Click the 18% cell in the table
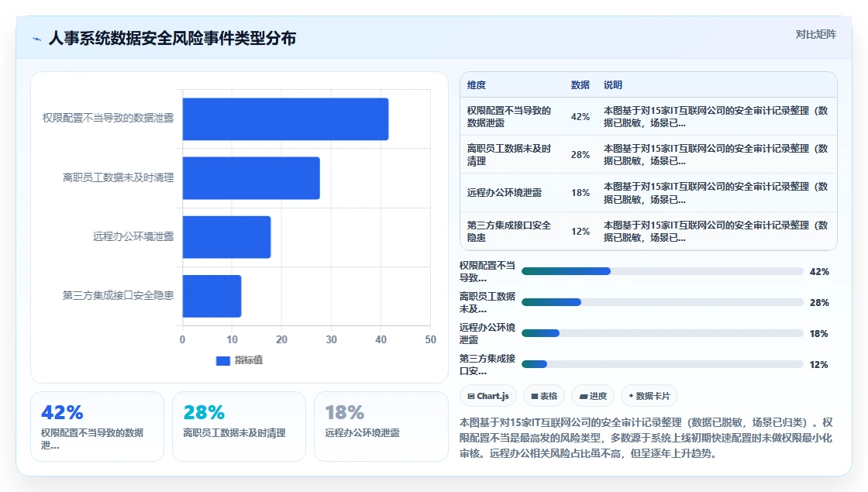 580,193
